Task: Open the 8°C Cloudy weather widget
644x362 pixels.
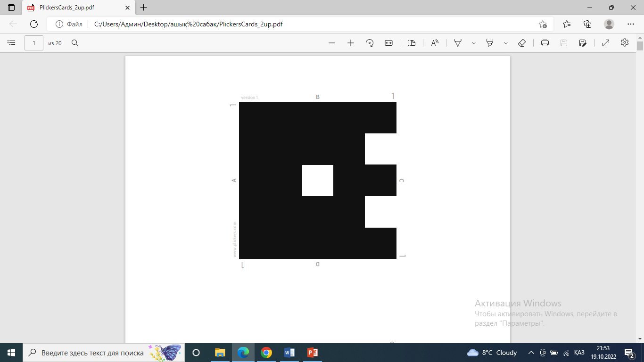Action: (492, 353)
